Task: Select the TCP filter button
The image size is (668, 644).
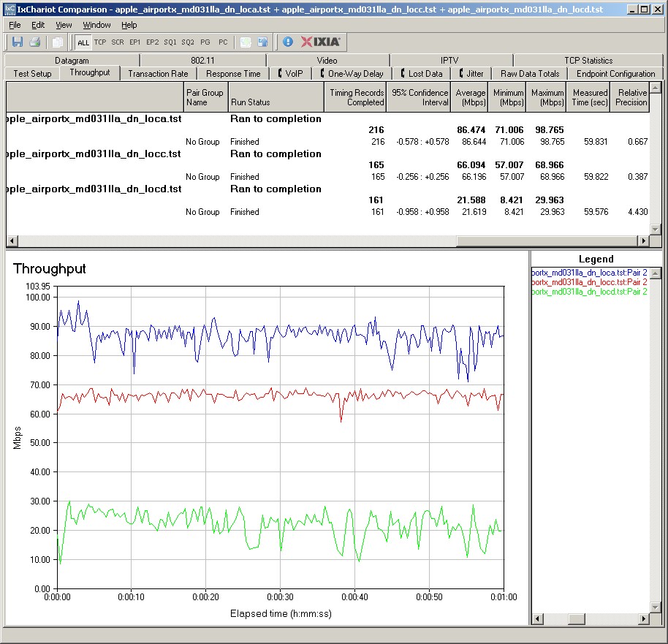Action: (x=100, y=42)
